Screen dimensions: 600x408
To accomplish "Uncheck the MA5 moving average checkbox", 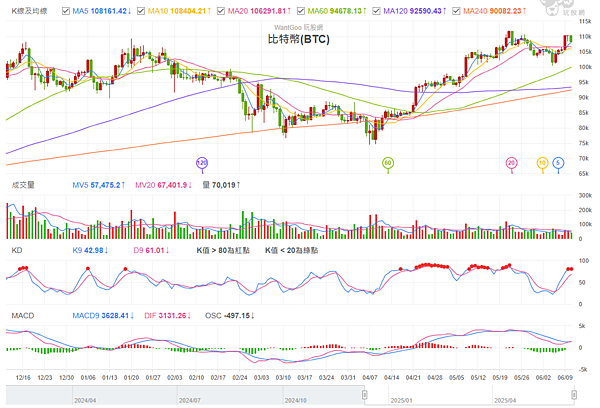I will click(x=65, y=11).
